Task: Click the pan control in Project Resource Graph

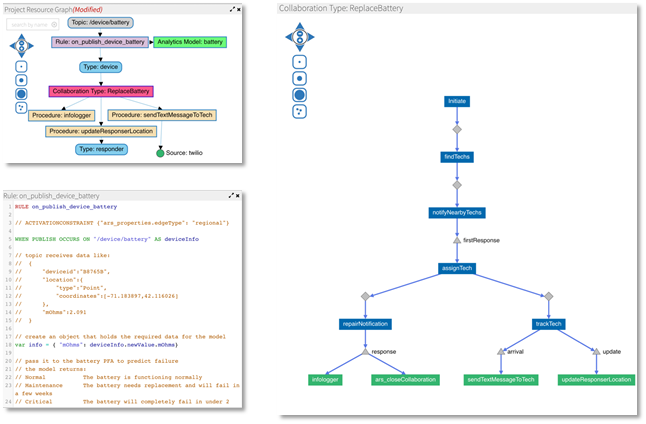Action: pyautogui.click(x=21, y=46)
